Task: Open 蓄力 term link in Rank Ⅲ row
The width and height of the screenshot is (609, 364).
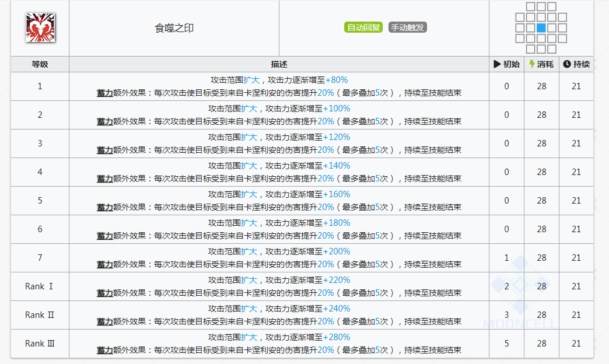Action: 104,350
